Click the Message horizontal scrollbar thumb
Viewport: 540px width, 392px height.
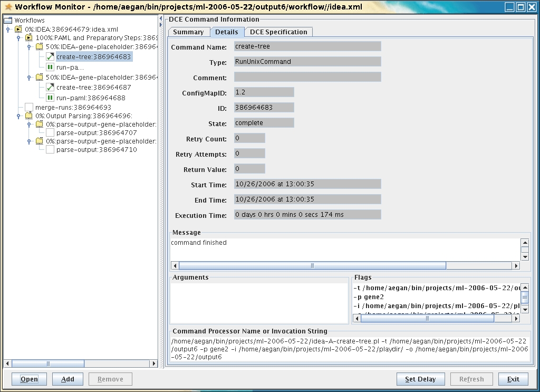tap(312, 265)
